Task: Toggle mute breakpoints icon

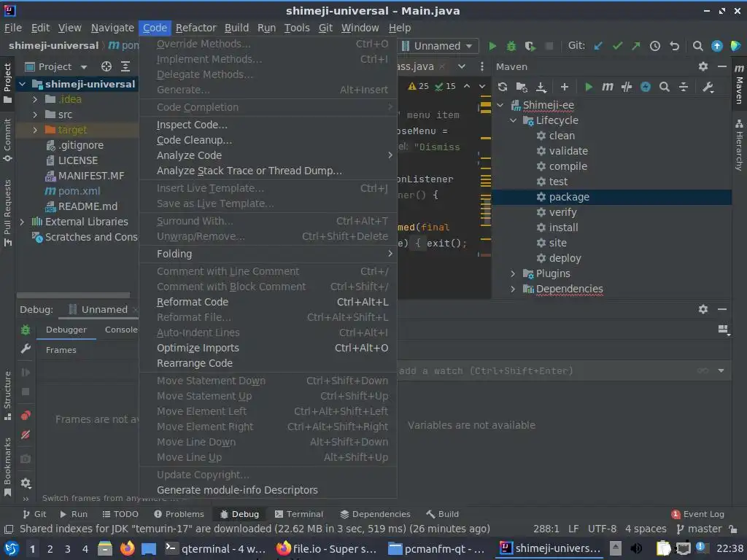Action: 26,435
